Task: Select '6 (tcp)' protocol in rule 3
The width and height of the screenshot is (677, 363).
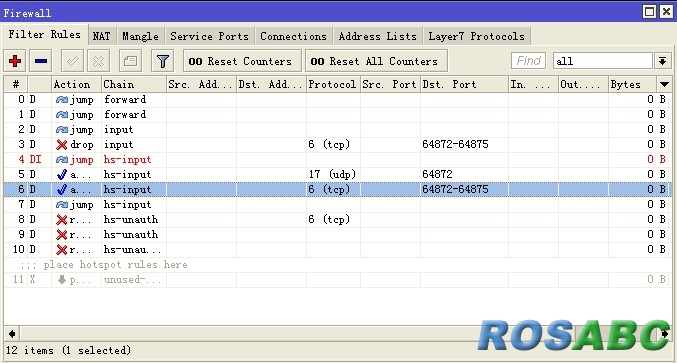Action: click(x=329, y=145)
